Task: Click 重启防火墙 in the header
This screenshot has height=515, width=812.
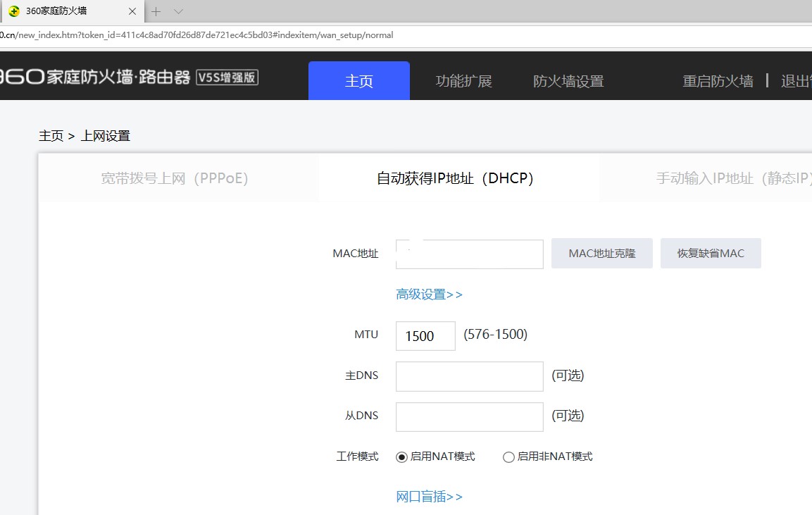Action: 718,81
